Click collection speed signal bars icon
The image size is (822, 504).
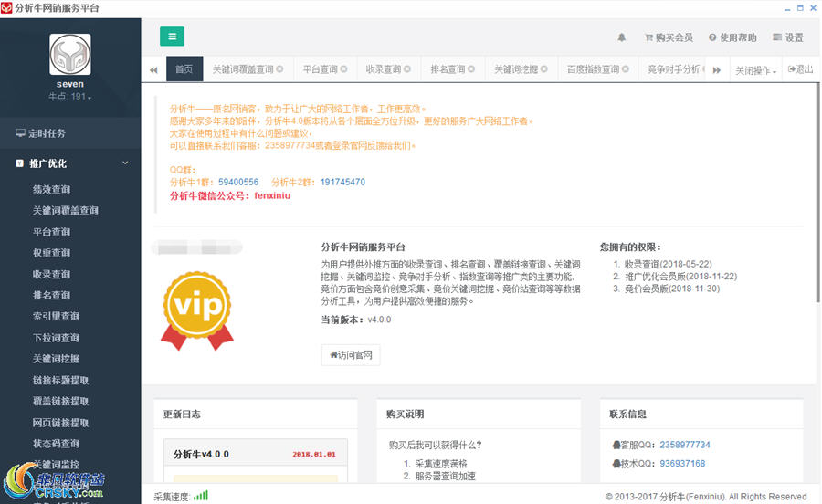201,495
